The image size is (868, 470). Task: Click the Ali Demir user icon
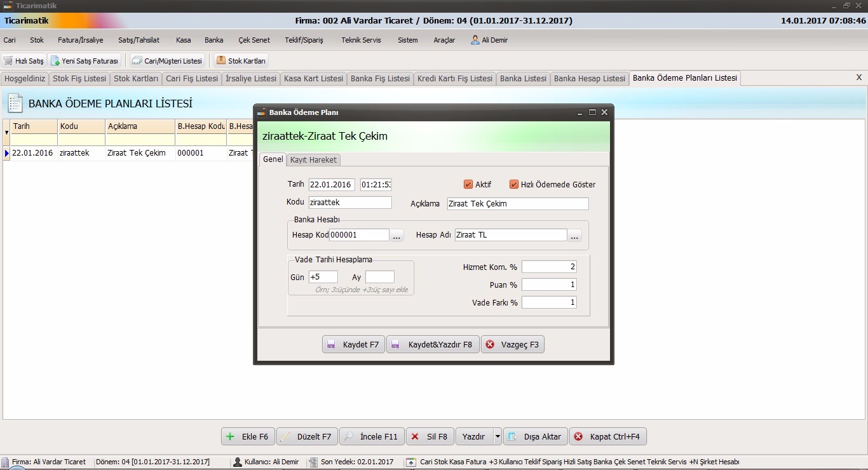[x=475, y=40]
